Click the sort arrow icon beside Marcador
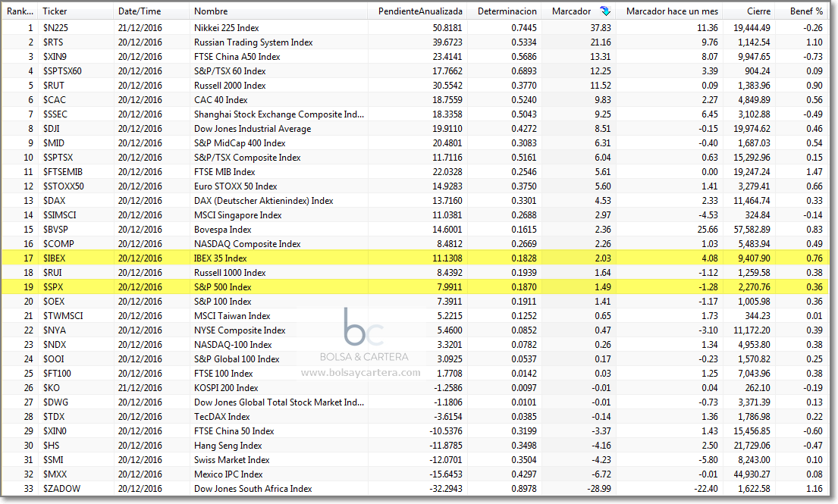The height and width of the screenshot is (504, 838). [605, 11]
